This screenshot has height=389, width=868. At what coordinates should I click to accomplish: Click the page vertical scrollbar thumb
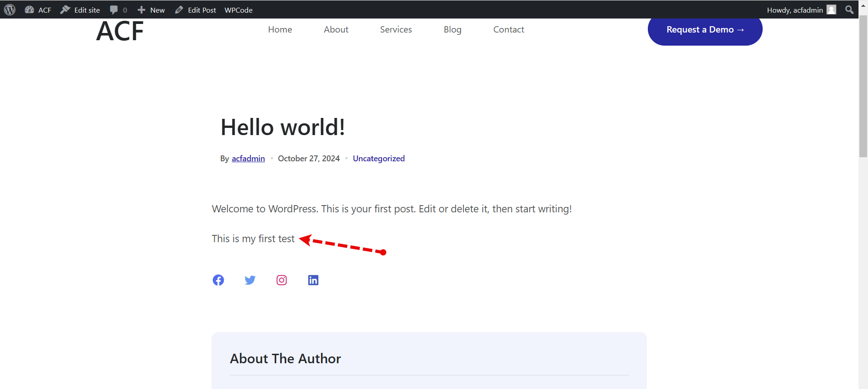(863, 86)
